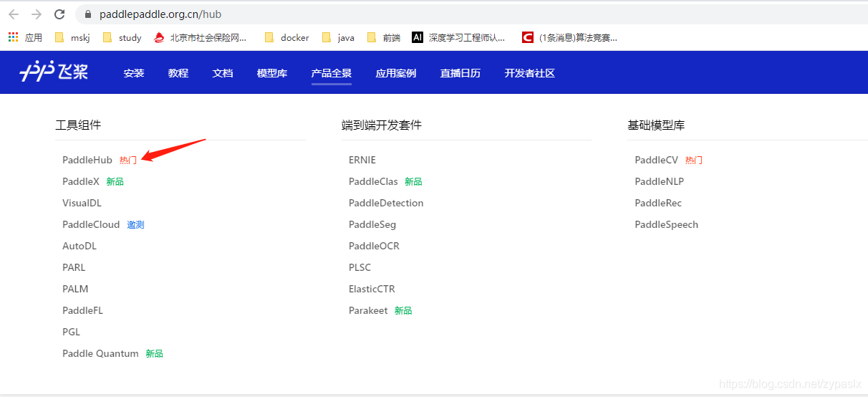Open the 开发者社区 navigation item
Viewport: 868px width, 397px height.
tap(530, 73)
